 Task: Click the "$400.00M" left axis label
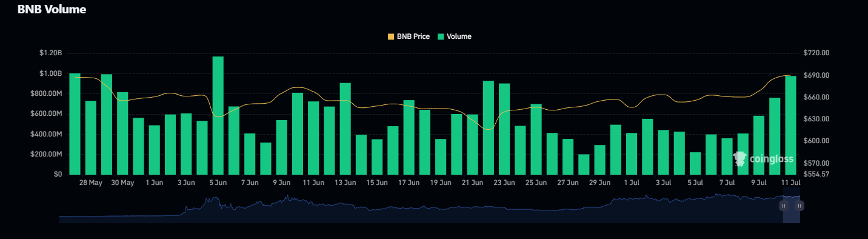coord(46,134)
